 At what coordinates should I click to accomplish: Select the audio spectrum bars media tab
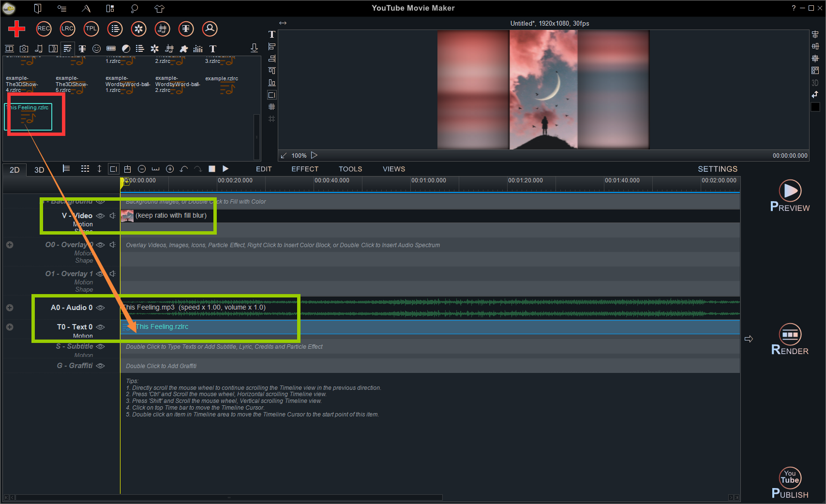198,48
